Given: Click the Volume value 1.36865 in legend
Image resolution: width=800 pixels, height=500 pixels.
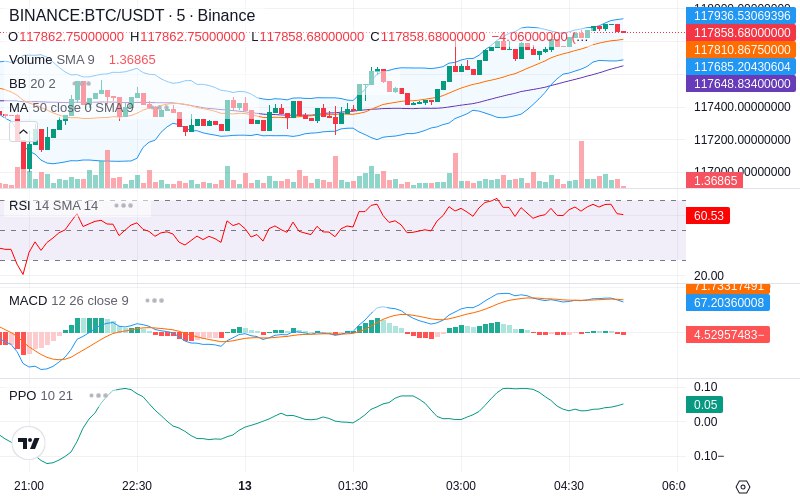Looking at the screenshot, I should 132,60.
